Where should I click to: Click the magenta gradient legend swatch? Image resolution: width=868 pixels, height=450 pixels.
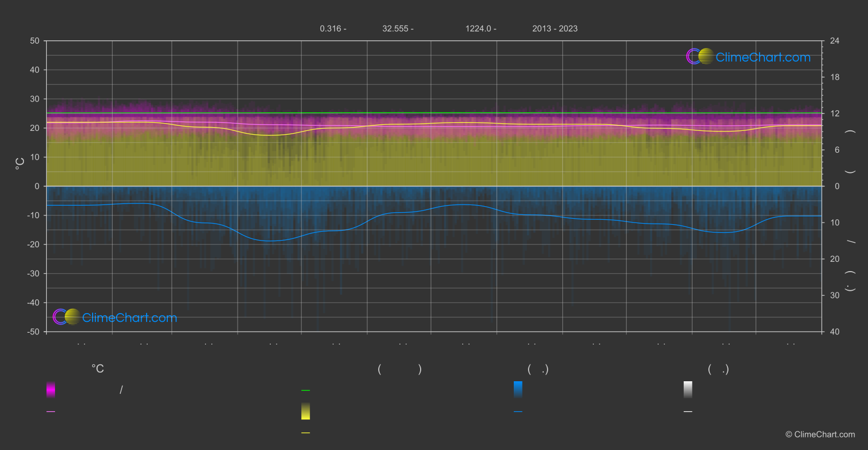(51, 389)
